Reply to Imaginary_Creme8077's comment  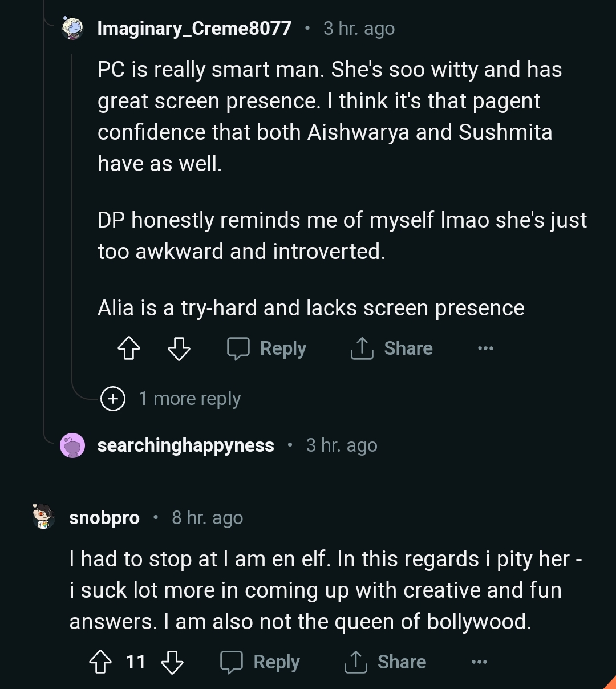click(x=267, y=348)
